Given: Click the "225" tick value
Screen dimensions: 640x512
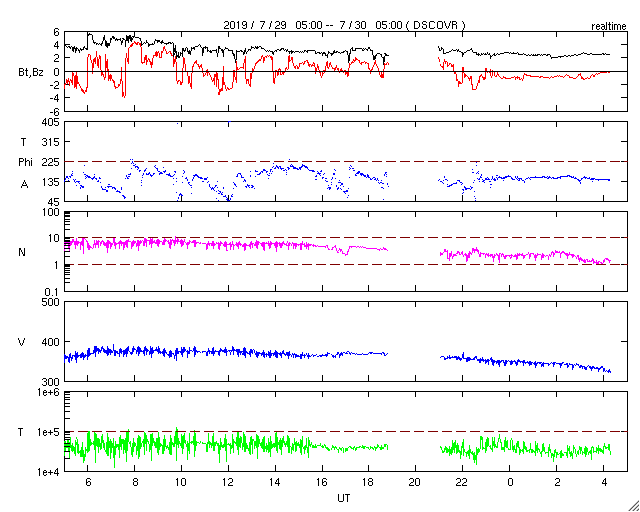Looking at the screenshot, I should tap(51, 163).
